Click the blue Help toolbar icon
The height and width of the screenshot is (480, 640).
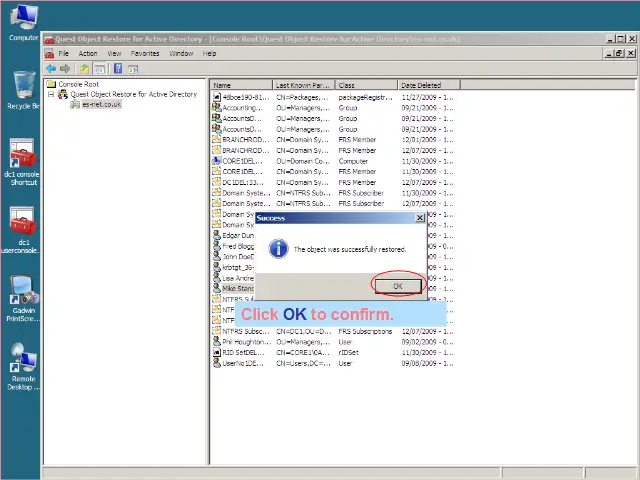click(118, 68)
